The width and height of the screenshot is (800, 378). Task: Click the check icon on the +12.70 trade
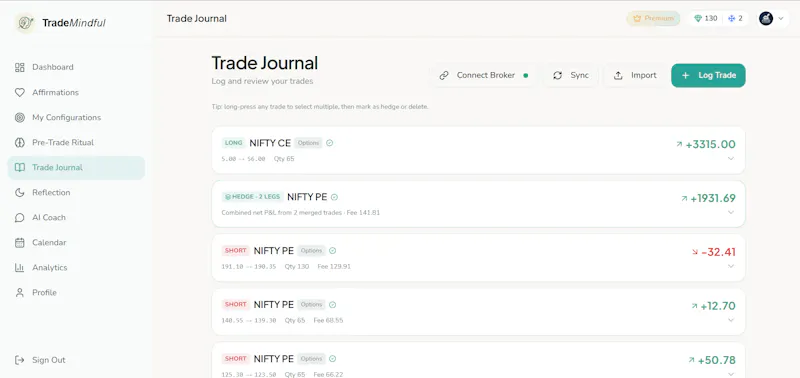tap(333, 305)
